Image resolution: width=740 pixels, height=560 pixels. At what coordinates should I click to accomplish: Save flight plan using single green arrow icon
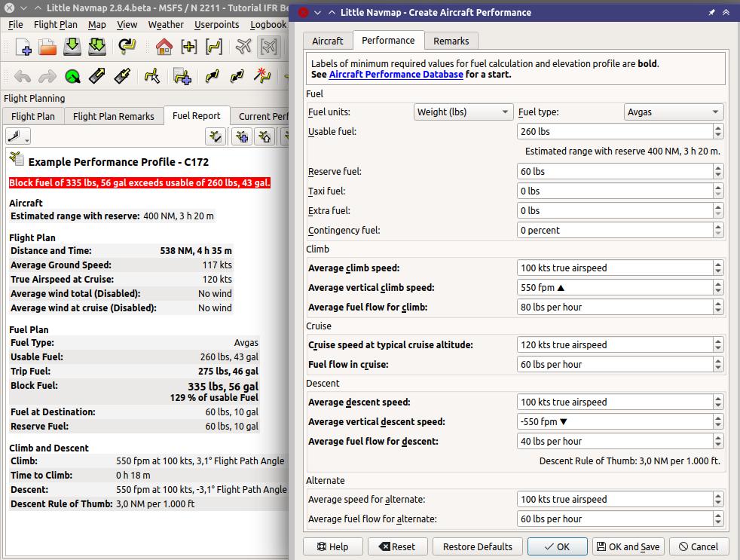click(72, 47)
